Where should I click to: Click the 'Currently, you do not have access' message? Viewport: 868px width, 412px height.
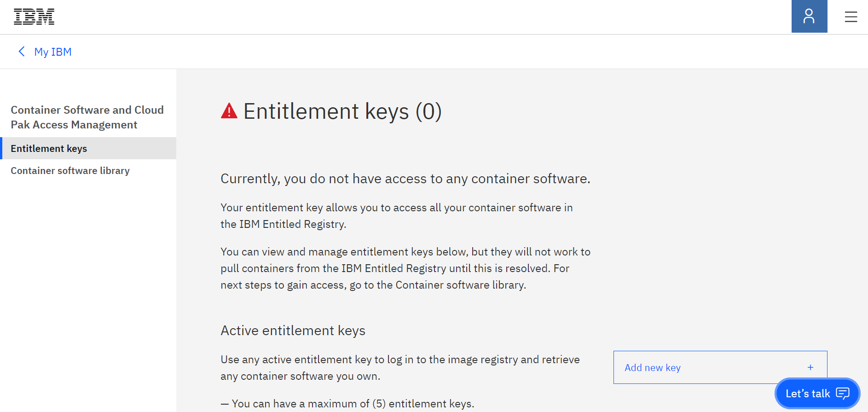pyautogui.click(x=405, y=179)
